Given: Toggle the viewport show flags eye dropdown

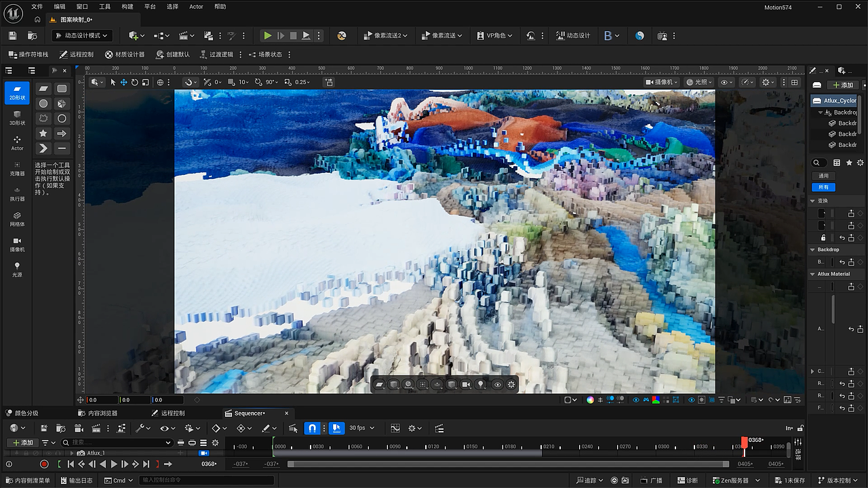Looking at the screenshot, I should [x=726, y=82].
